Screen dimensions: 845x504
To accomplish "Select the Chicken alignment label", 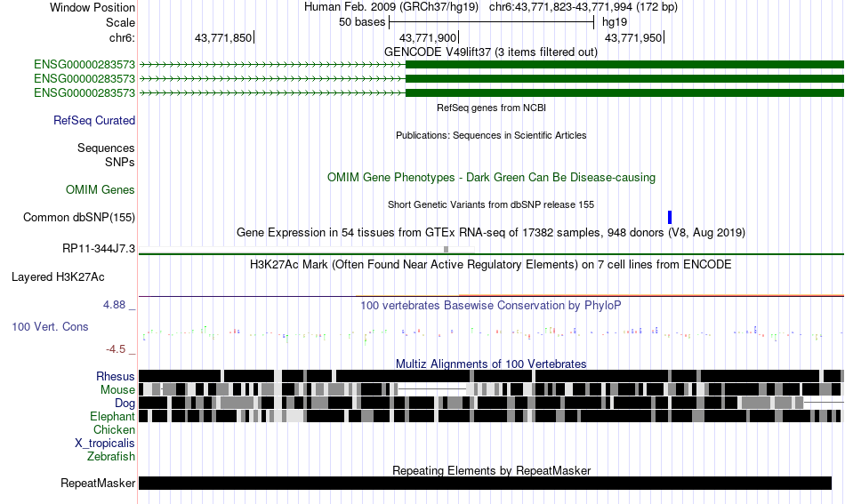I will [114, 429].
